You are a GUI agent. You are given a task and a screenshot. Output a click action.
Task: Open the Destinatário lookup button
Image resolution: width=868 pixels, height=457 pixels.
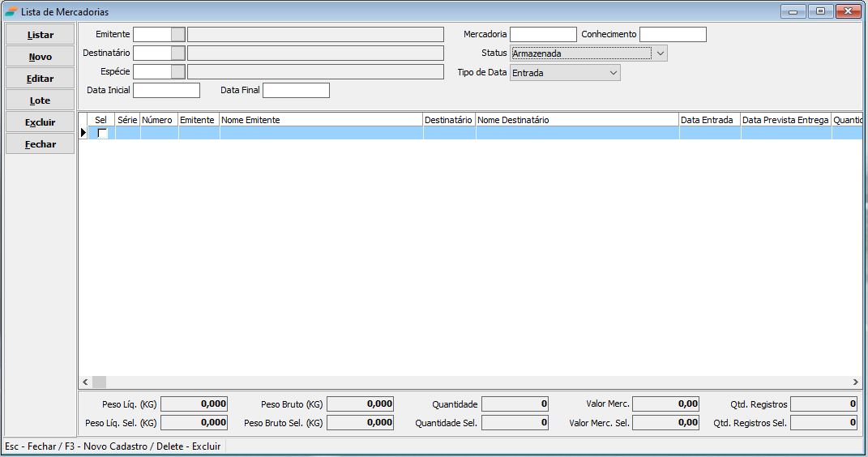pos(178,53)
